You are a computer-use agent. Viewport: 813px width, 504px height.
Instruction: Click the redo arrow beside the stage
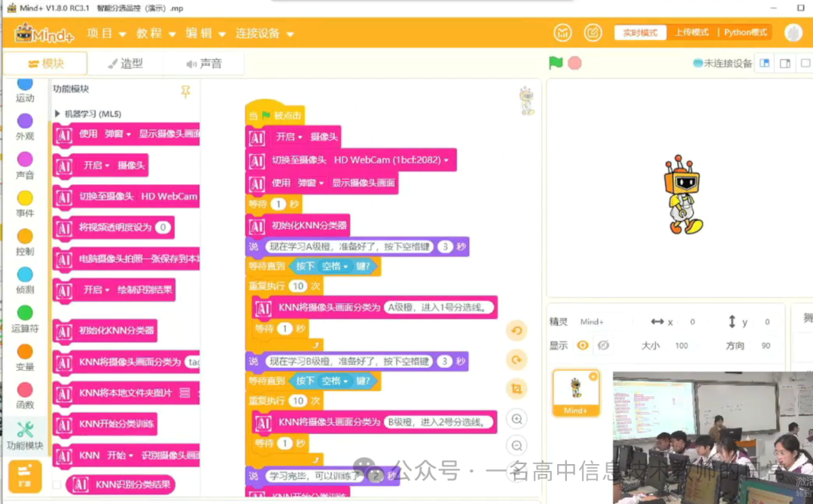click(x=517, y=360)
